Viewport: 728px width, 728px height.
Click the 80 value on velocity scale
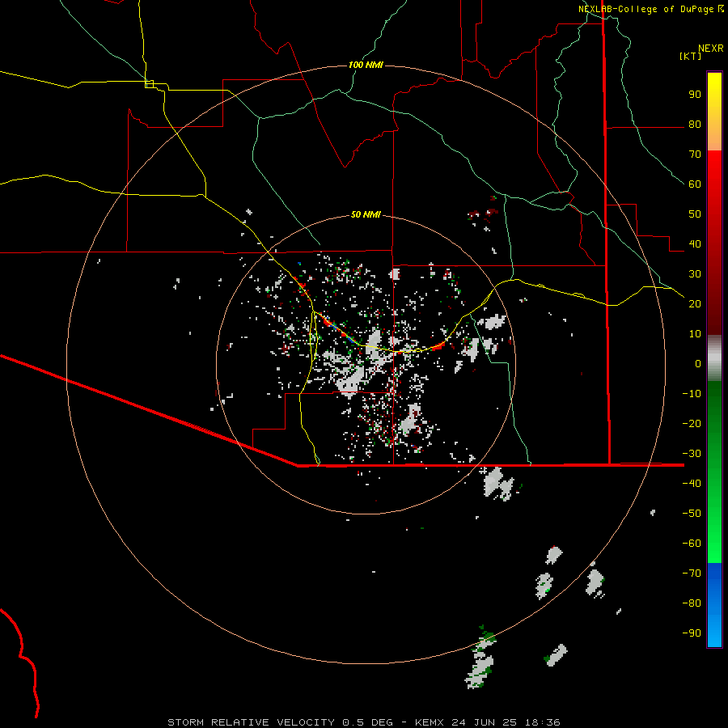click(695, 125)
